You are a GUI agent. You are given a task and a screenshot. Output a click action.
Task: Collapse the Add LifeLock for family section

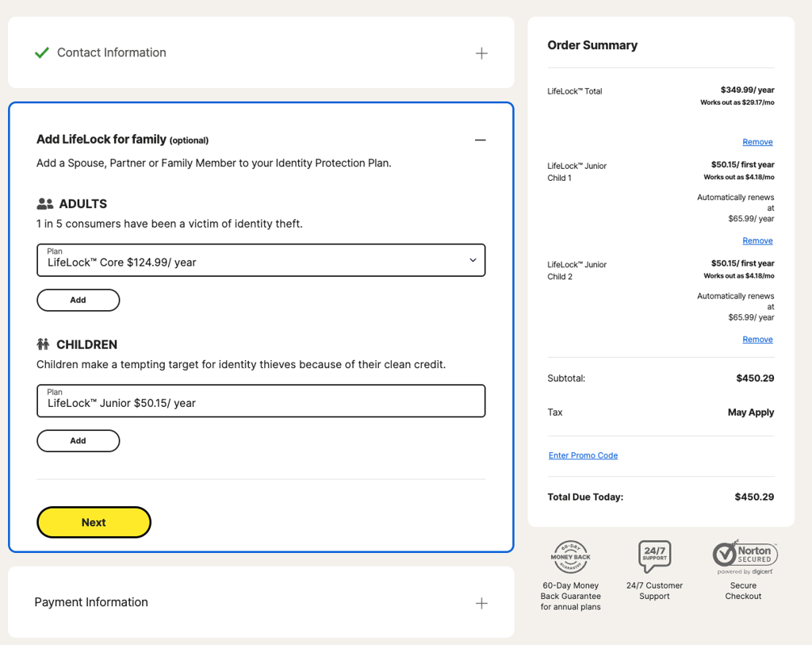(x=480, y=140)
